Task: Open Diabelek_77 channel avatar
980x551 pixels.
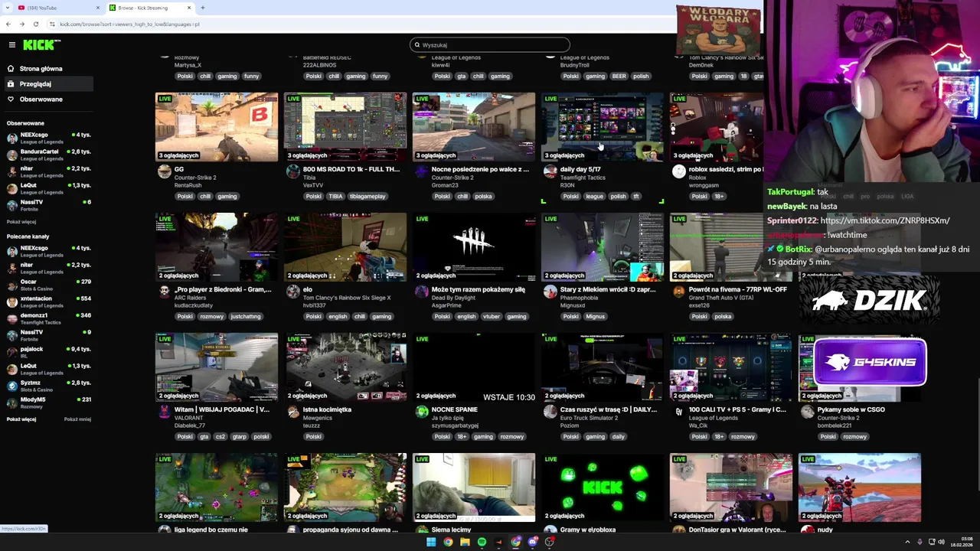Action: click(164, 412)
